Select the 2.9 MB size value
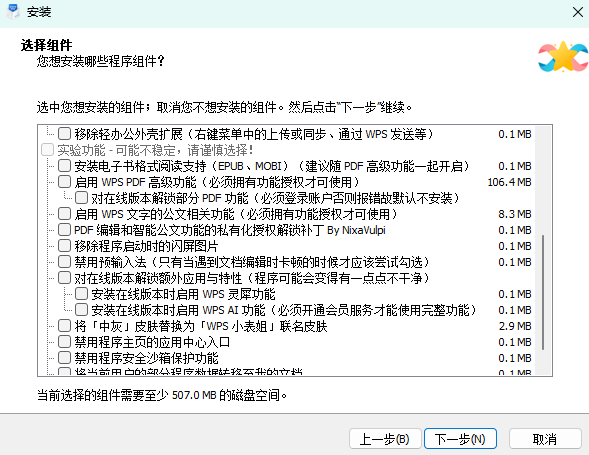Image resolution: width=589 pixels, height=455 pixels. [515, 326]
